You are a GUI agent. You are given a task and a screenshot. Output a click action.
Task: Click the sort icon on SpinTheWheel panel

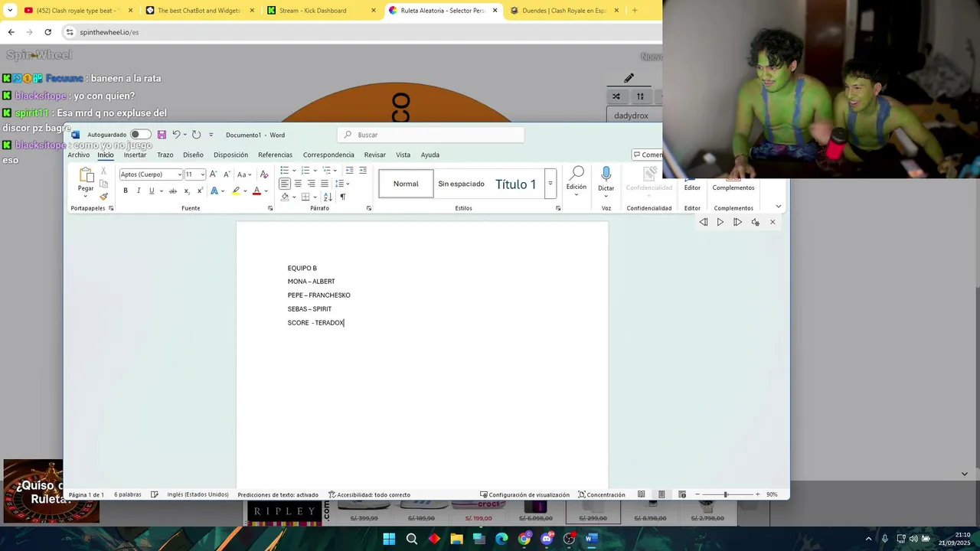pyautogui.click(x=640, y=96)
